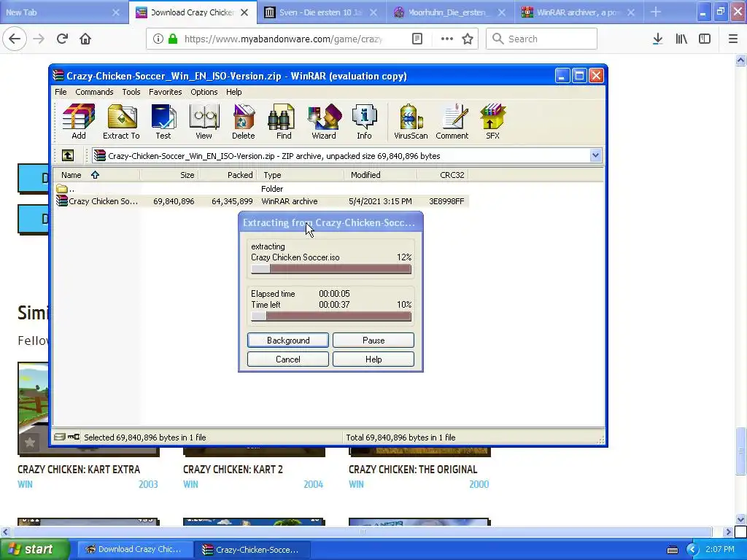Open the File menu
This screenshot has width=747, height=560.
[61, 92]
